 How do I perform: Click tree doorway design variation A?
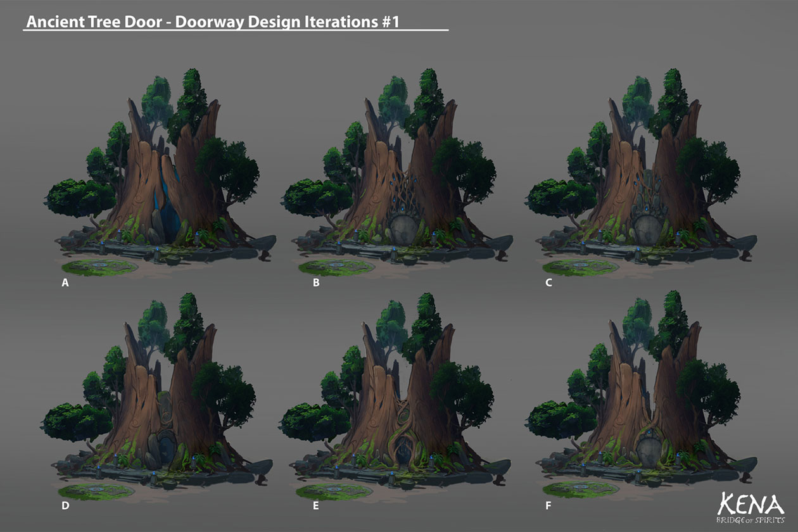click(160, 172)
